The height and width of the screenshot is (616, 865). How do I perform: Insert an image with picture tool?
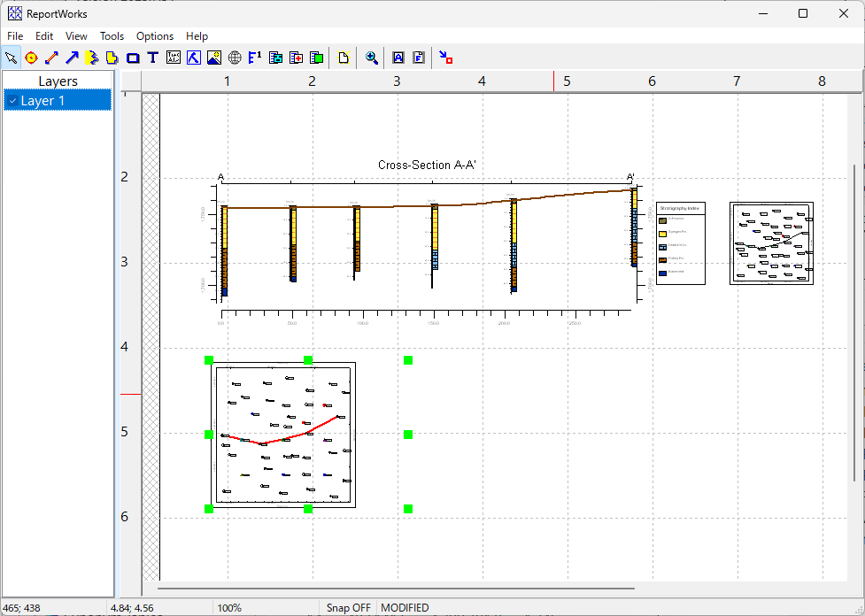214,58
